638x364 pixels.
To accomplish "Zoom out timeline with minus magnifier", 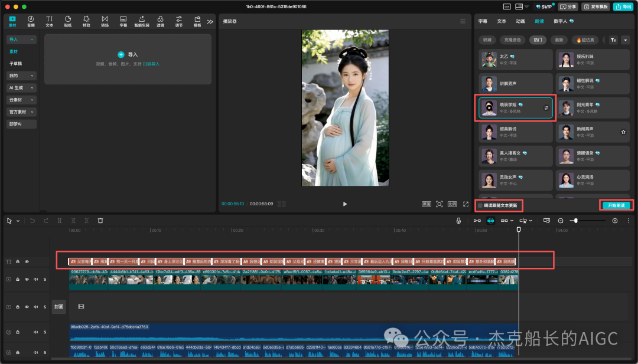I will (x=560, y=221).
